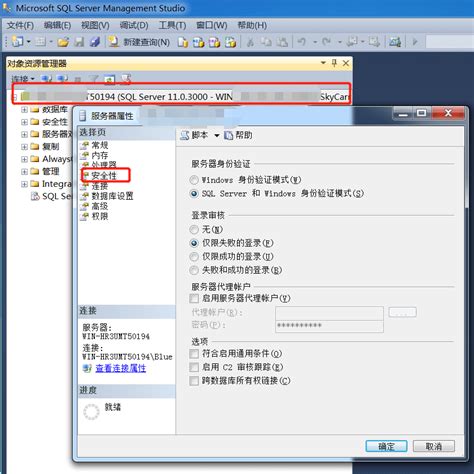The image size is (474, 474).
Task: Click the Save floppy disk icon
Action: (79, 42)
